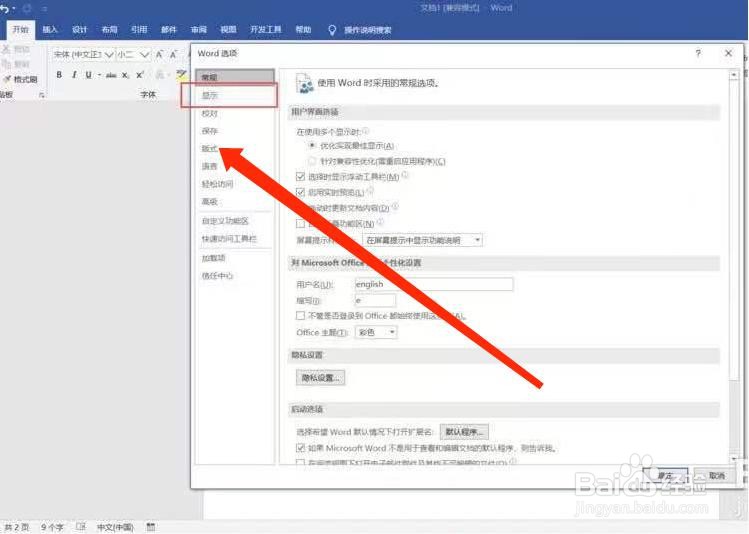The width and height of the screenshot is (749, 534).
Task: Click the language 中文(中国) status bar item
Action: [x=115, y=527]
